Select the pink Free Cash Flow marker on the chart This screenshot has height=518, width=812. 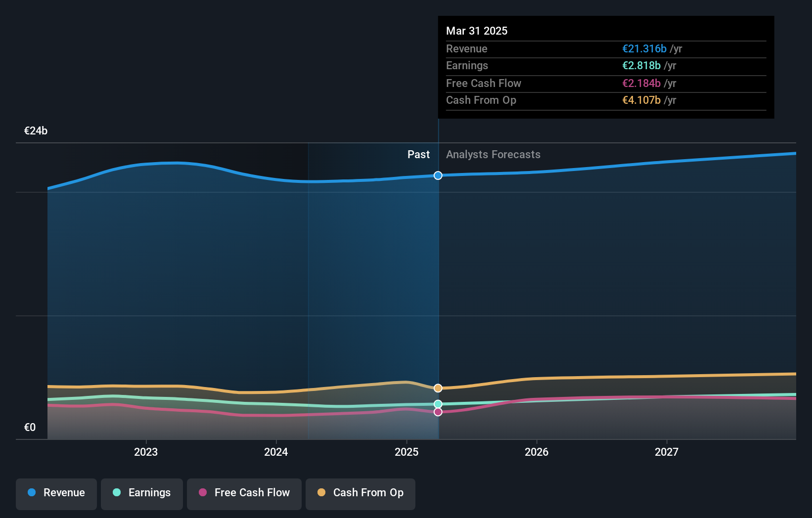click(x=438, y=412)
